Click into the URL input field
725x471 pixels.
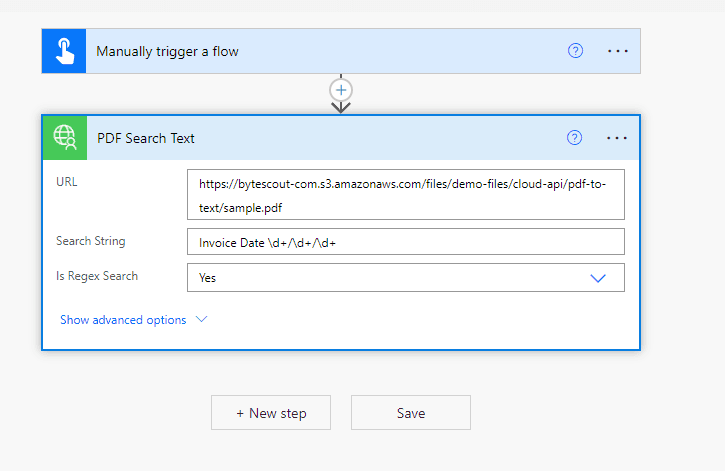pyautogui.click(x=405, y=195)
